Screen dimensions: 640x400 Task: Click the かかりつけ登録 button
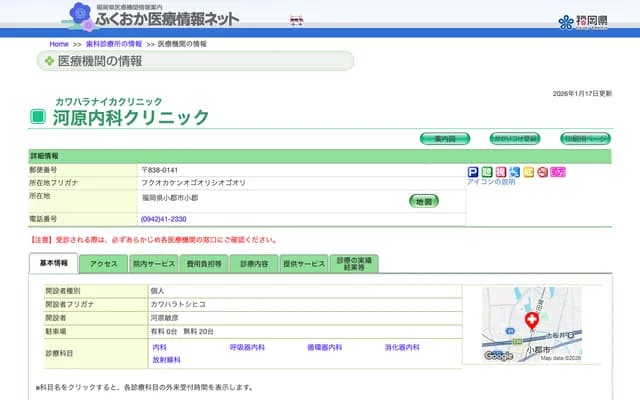coord(514,138)
